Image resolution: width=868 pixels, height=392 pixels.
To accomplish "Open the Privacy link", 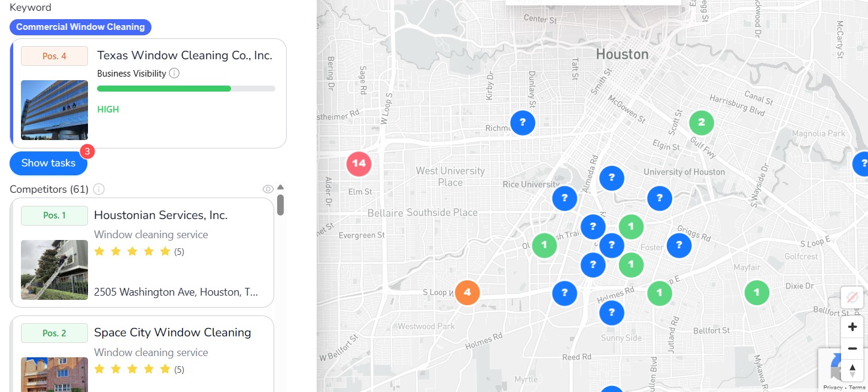I will (x=833, y=388).
